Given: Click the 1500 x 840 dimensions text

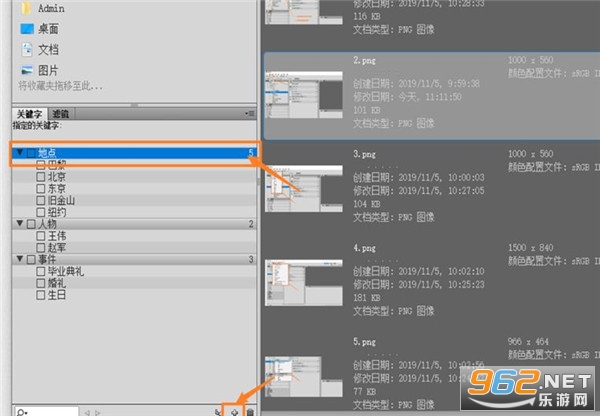Looking at the screenshot, I should [x=531, y=248].
